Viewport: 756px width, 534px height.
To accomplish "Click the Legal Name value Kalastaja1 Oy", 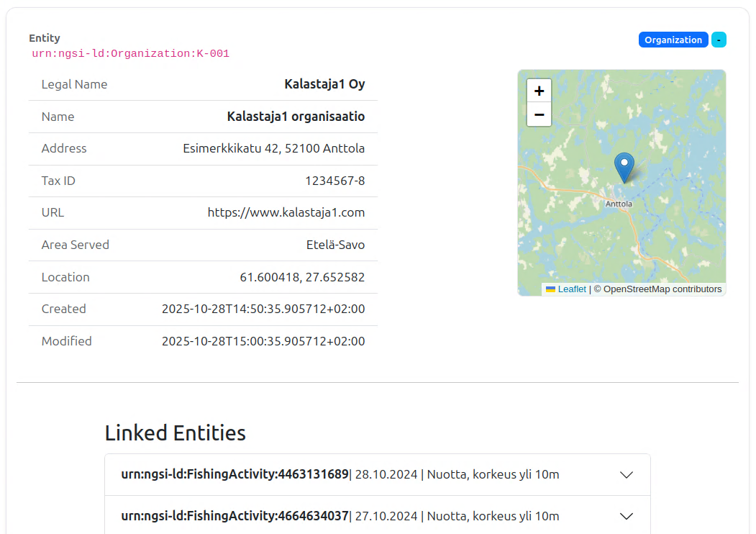I will (324, 84).
